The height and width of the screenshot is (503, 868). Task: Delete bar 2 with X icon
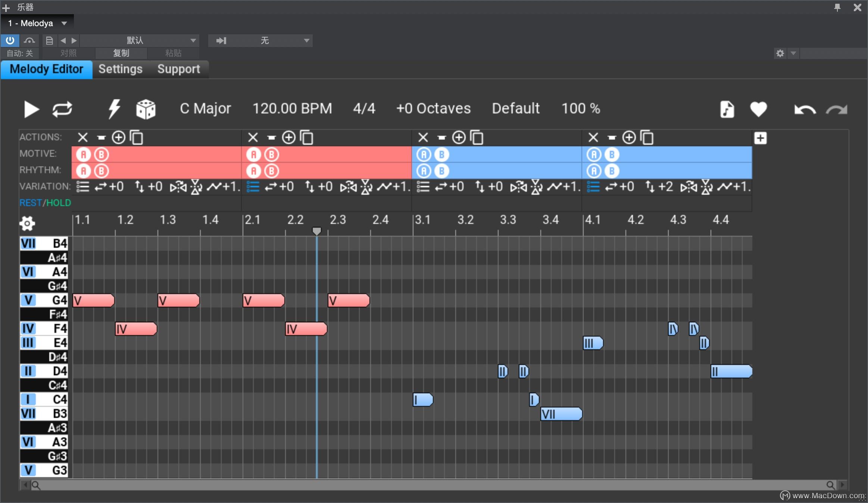click(x=253, y=138)
